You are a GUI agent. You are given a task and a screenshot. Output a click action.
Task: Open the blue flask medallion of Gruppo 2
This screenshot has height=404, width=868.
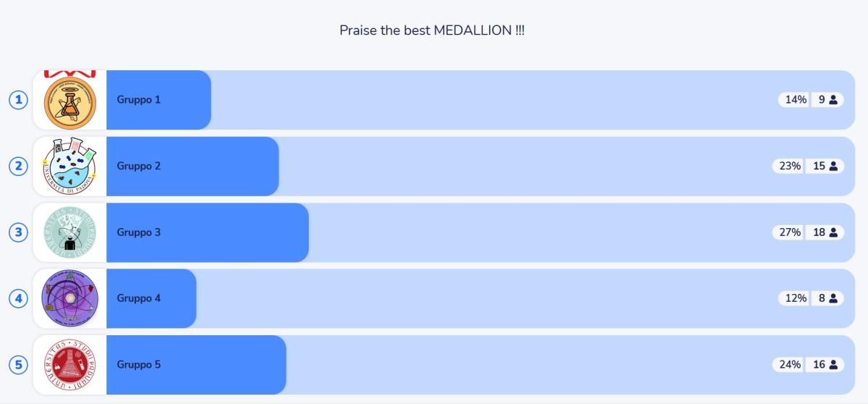point(70,167)
